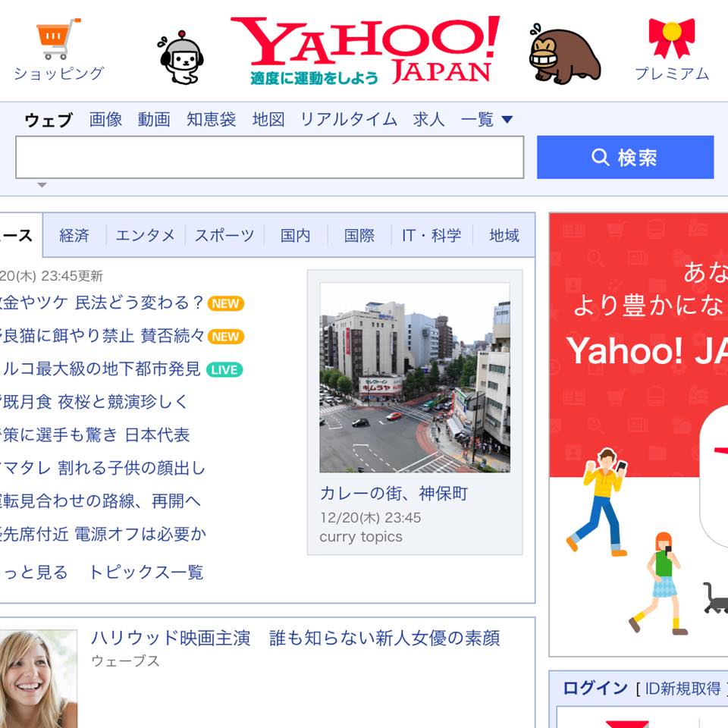Click the NEW badge beside 民法どう変わる

coord(226,303)
